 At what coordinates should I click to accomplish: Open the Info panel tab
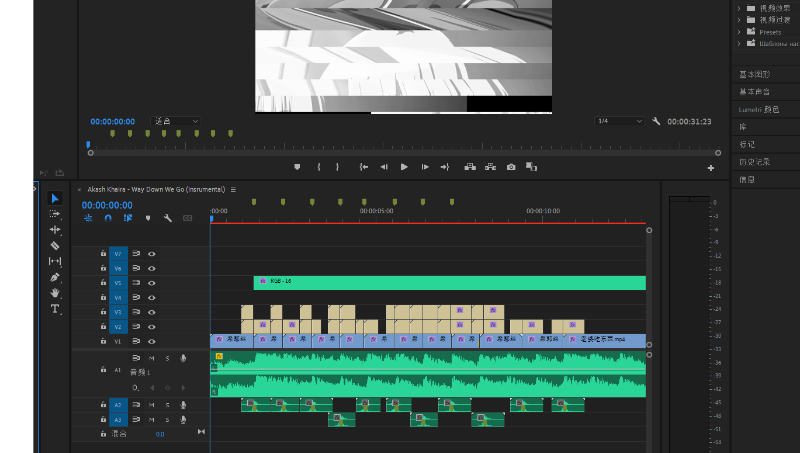point(747,180)
